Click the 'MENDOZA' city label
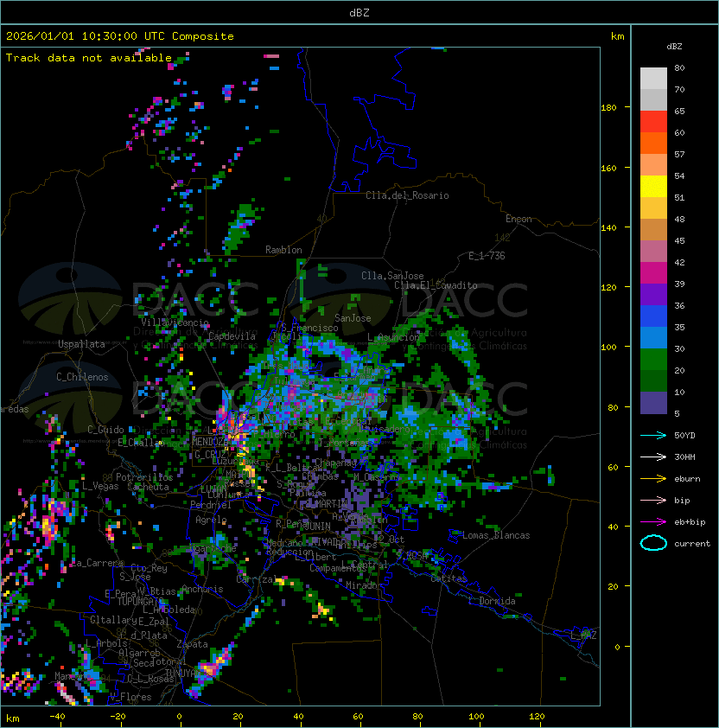The image size is (719, 728). (x=210, y=441)
